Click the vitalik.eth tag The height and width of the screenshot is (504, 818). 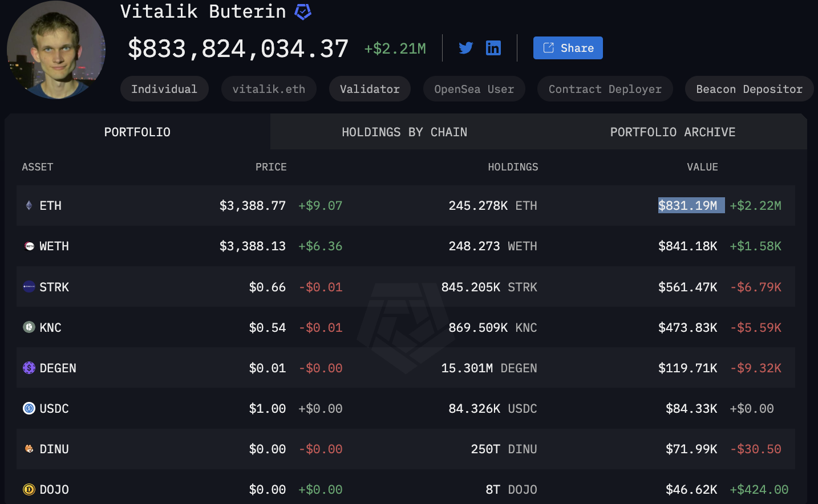tap(269, 89)
